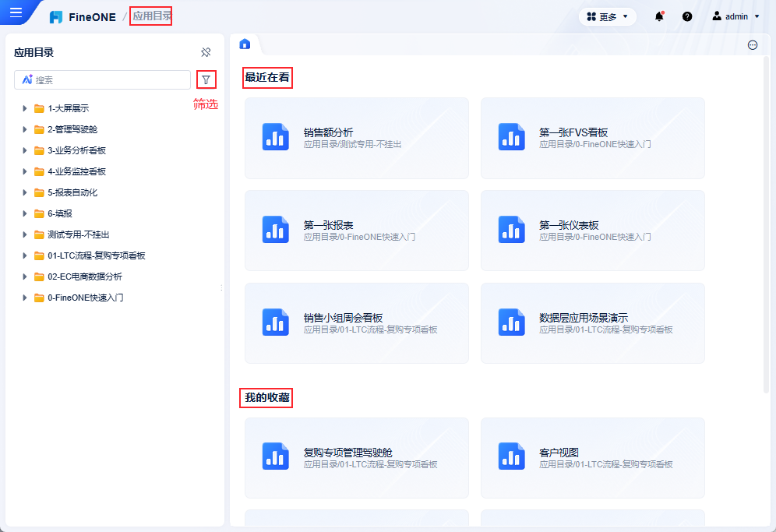Click the admin user avatar icon
776x532 pixels.
[x=717, y=16]
